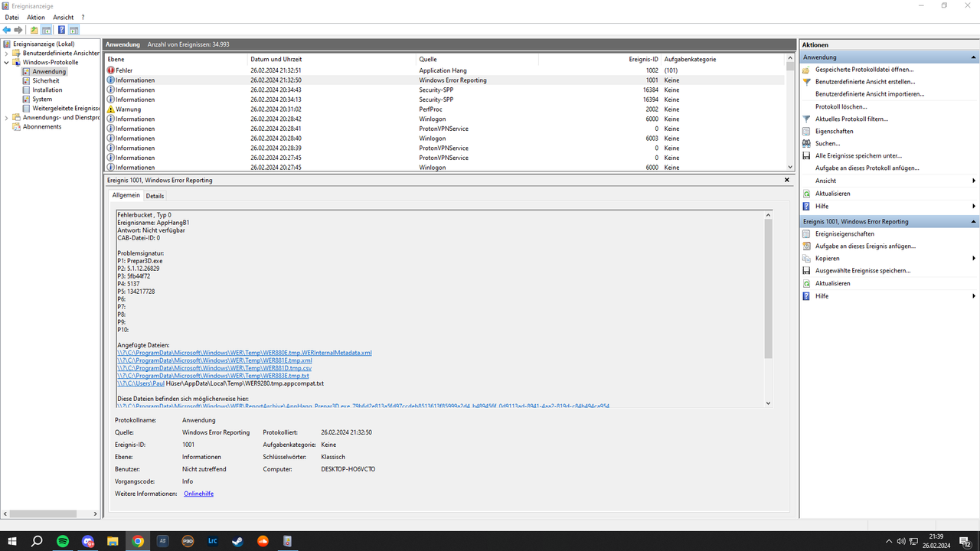Open the 'Ansicht' menu in the menu bar

tap(64, 17)
